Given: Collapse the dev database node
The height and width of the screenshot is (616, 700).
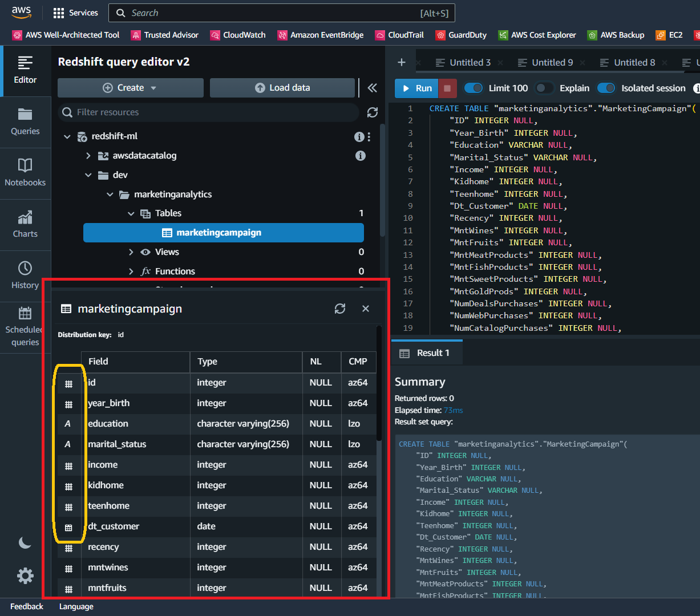Looking at the screenshot, I should coord(88,175).
